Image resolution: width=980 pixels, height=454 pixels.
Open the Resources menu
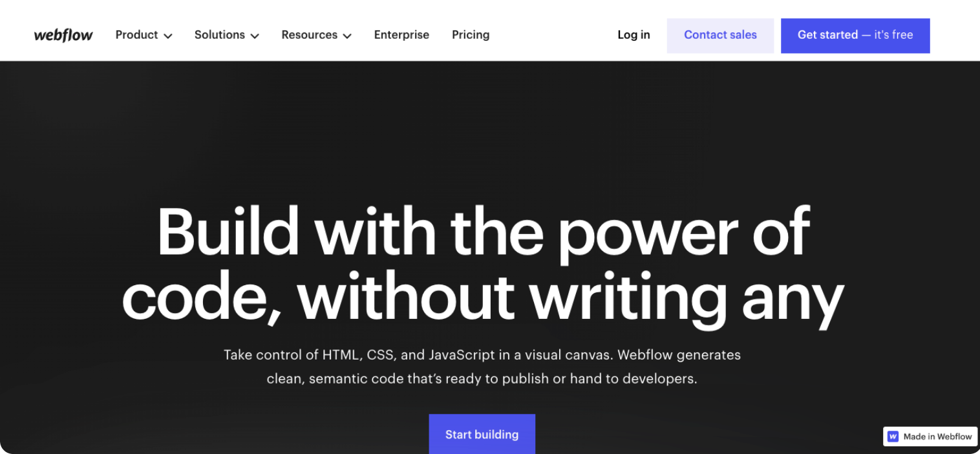pyautogui.click(x=317, y=35)
